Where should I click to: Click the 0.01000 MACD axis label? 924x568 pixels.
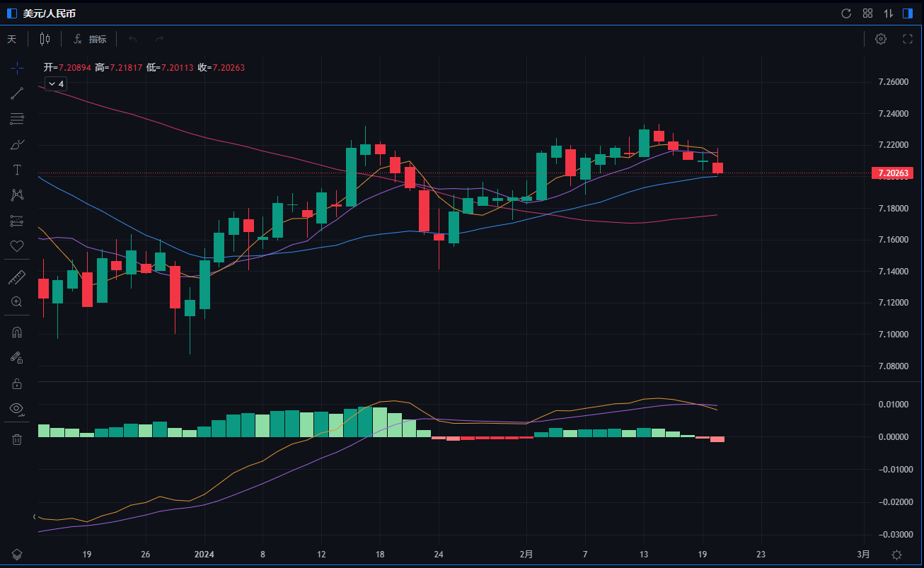(893, 405)
